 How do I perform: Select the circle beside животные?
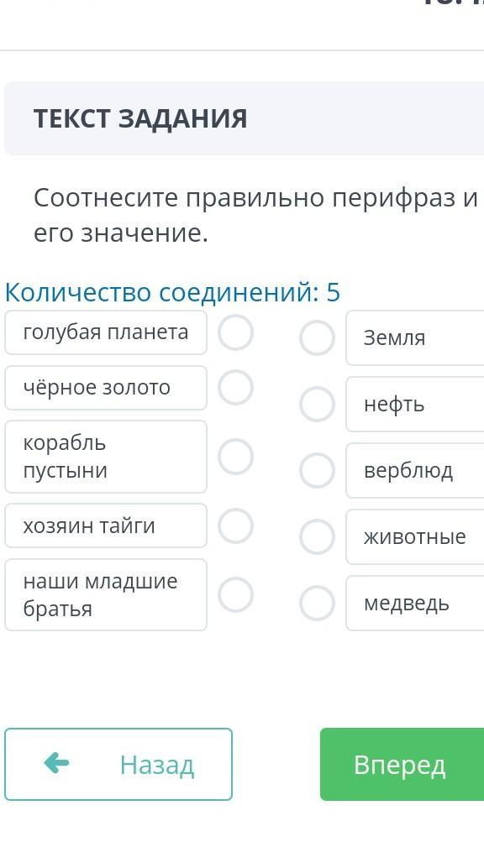tap(317, 537)
